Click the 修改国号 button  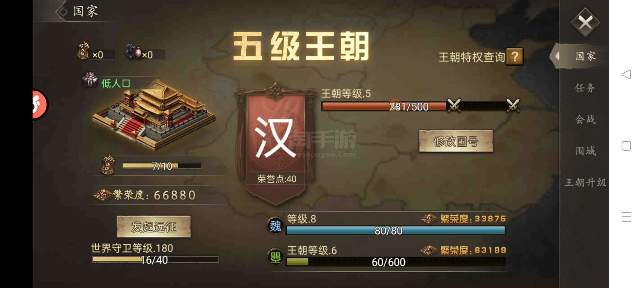tap(456, 141)
